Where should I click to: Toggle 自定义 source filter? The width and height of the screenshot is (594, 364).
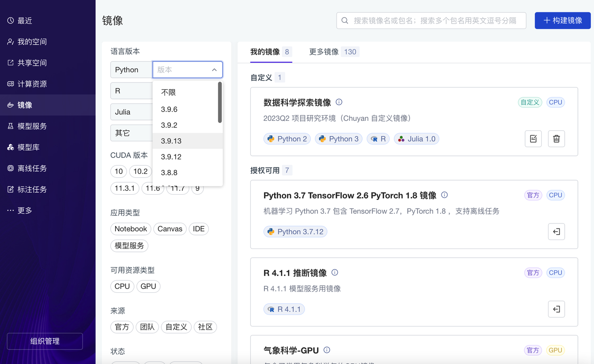176,327
